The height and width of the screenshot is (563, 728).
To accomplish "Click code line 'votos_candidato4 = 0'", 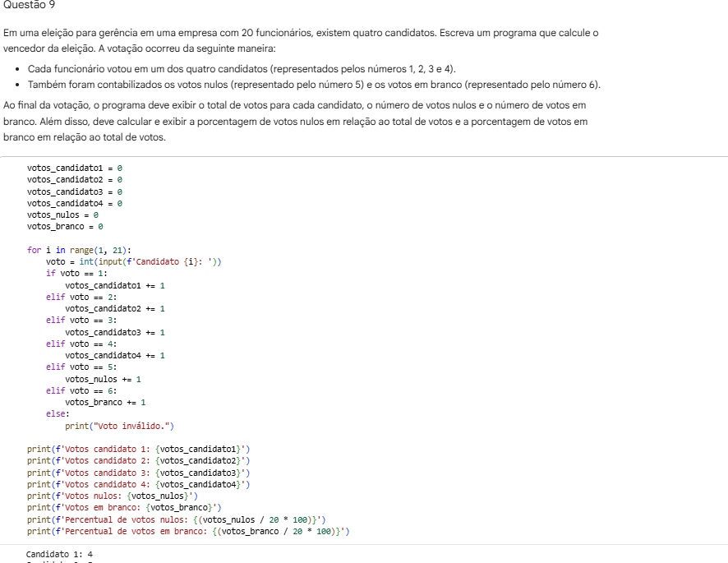I will pyautogui.click(x=75, y=204).
